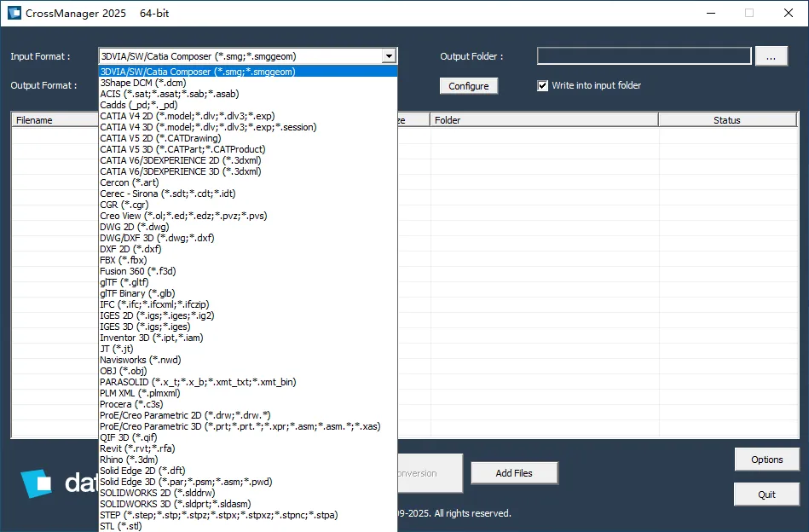Pick Solid Edge 2D (*.dft)
This screenshot has height=532, width=809.
click(x=248, y=471)
